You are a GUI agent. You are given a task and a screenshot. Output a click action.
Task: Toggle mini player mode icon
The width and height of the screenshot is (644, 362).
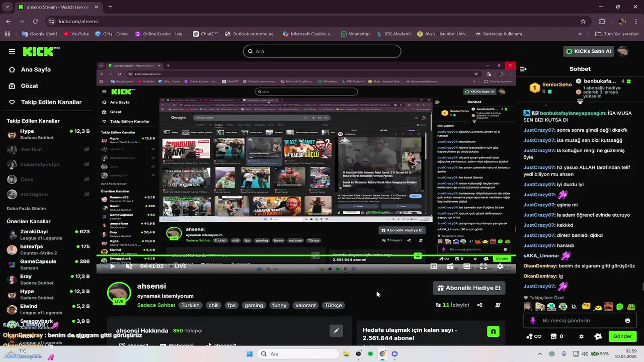434,266
